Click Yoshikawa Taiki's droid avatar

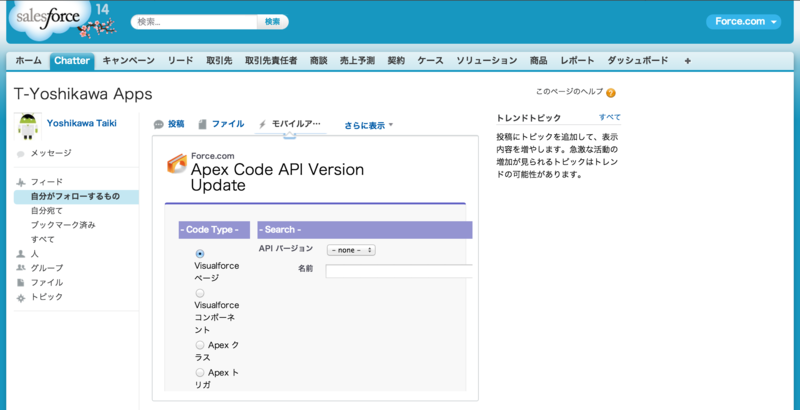click(28, 126)
